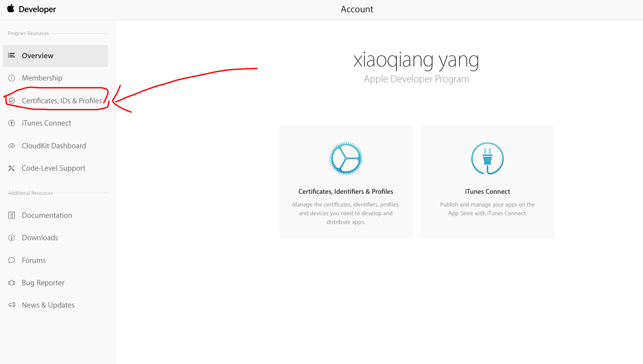Click the 'Apple Developer Program' subtitle
Viewport: 643px width, 364px height.
(x=416, y=79)
